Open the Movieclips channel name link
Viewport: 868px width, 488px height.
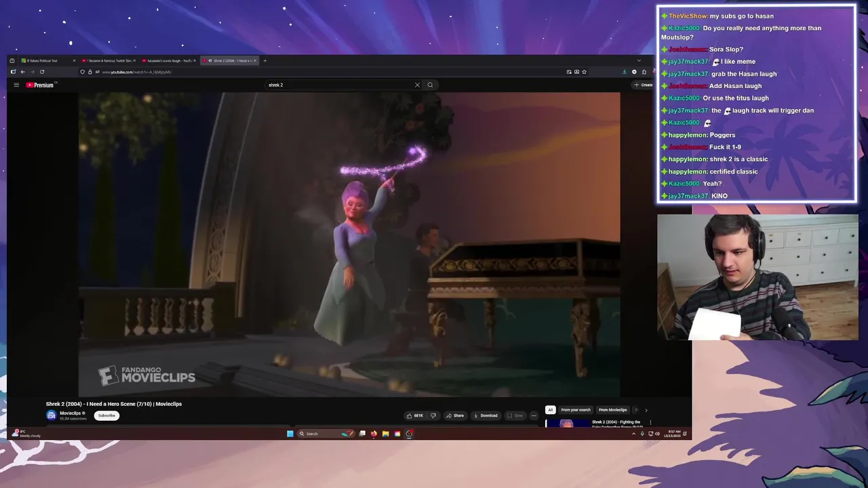point(70,413)
